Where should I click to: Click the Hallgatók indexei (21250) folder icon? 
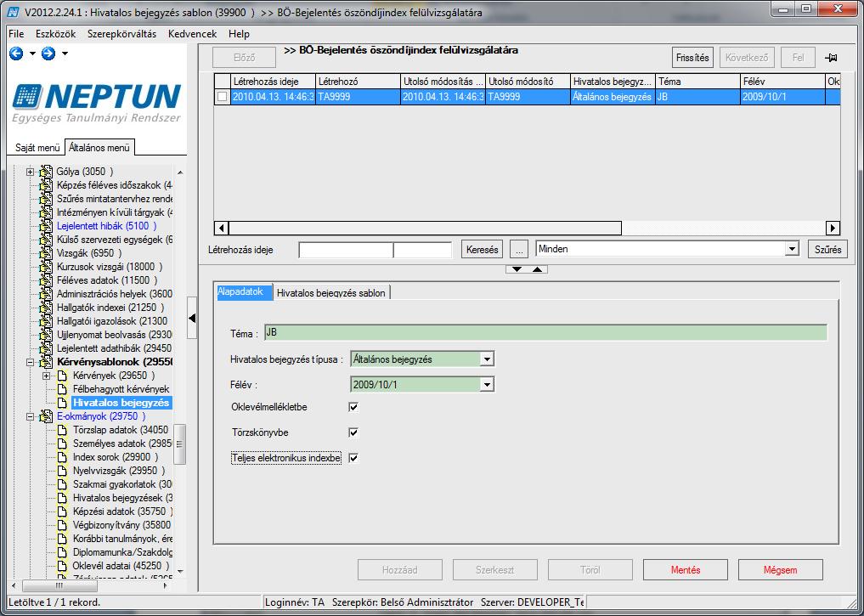pyautogui.click(x=46, y=308)
